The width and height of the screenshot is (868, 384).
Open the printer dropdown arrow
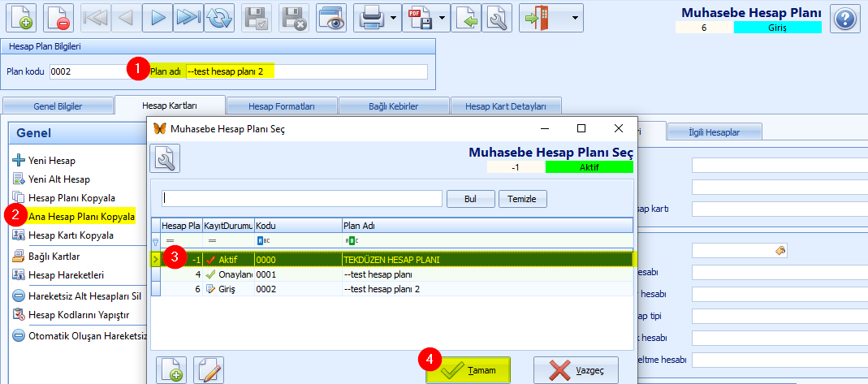click(394, 17)
